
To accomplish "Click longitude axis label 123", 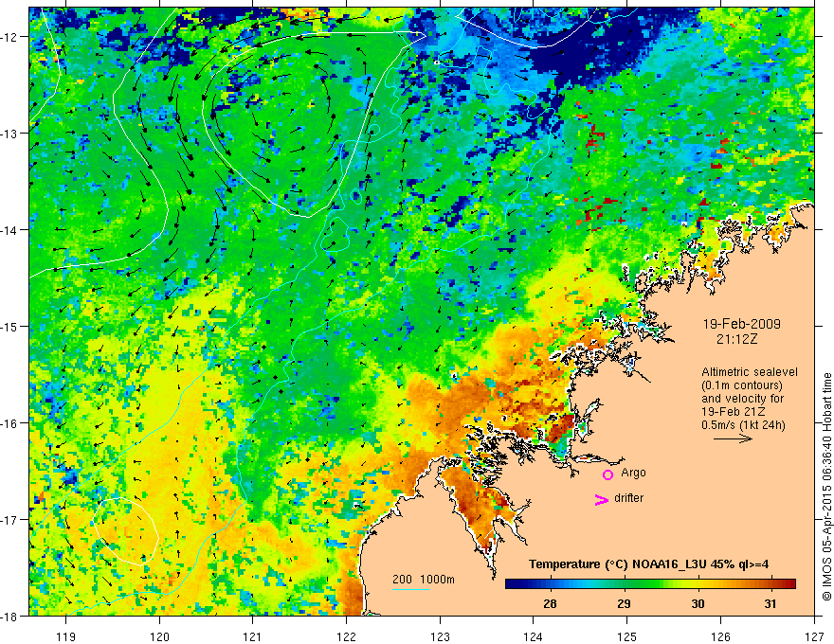I will tap(440, 636).
